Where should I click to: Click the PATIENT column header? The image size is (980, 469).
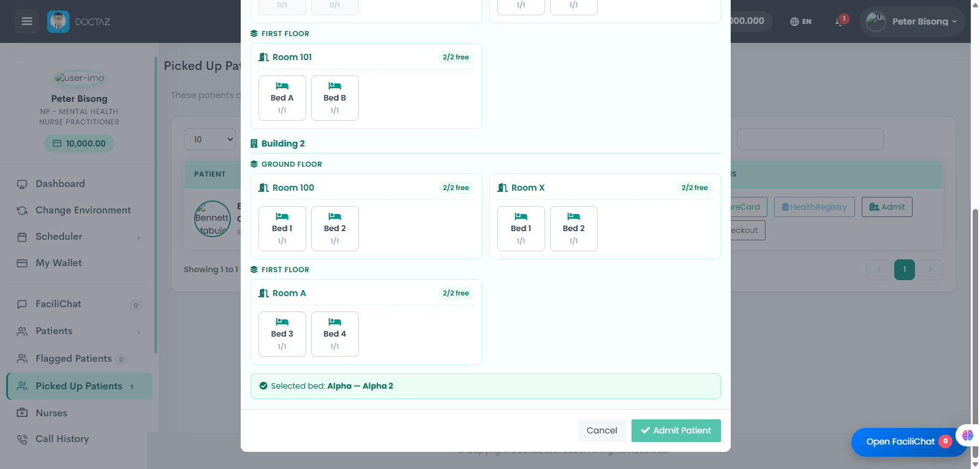[210, 174]
